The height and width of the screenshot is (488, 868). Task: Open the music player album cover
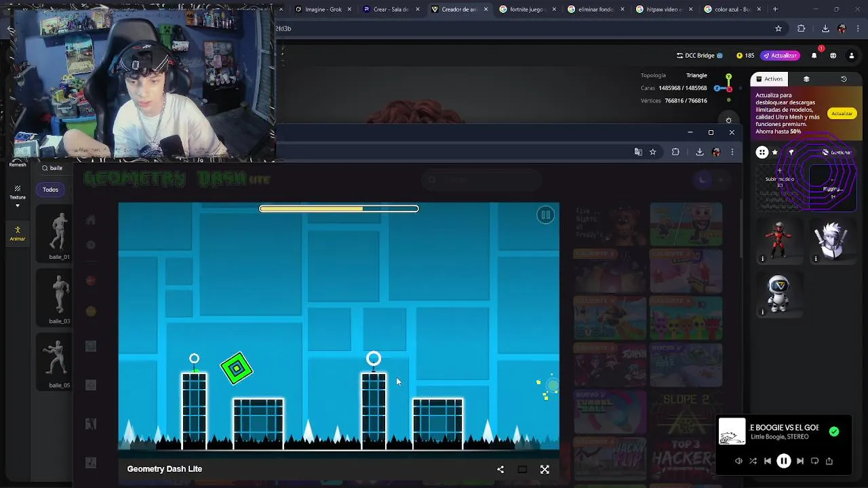click(732, 432)
